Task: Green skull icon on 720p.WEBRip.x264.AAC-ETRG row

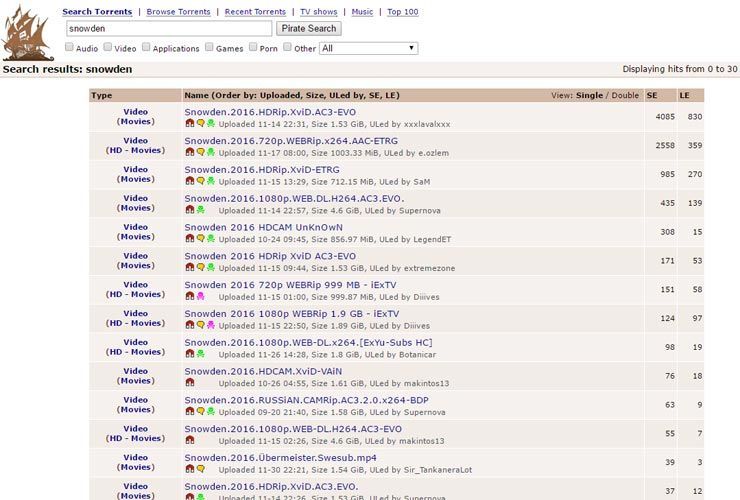Action: 211,152
